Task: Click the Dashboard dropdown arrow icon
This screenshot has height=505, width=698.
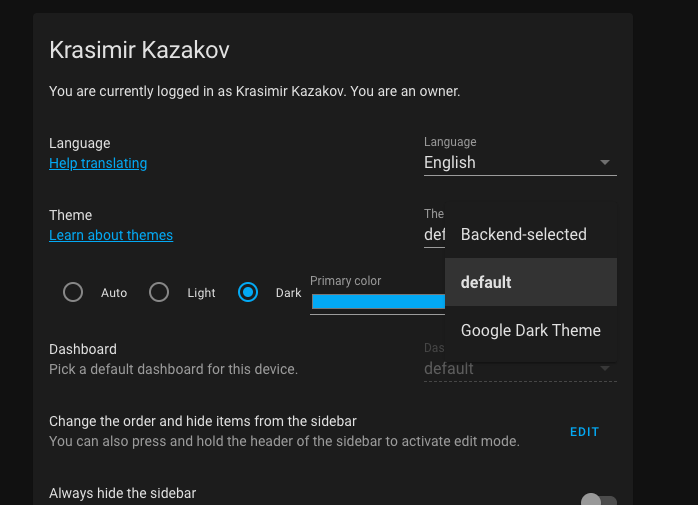Action: [x=605, y=368]
